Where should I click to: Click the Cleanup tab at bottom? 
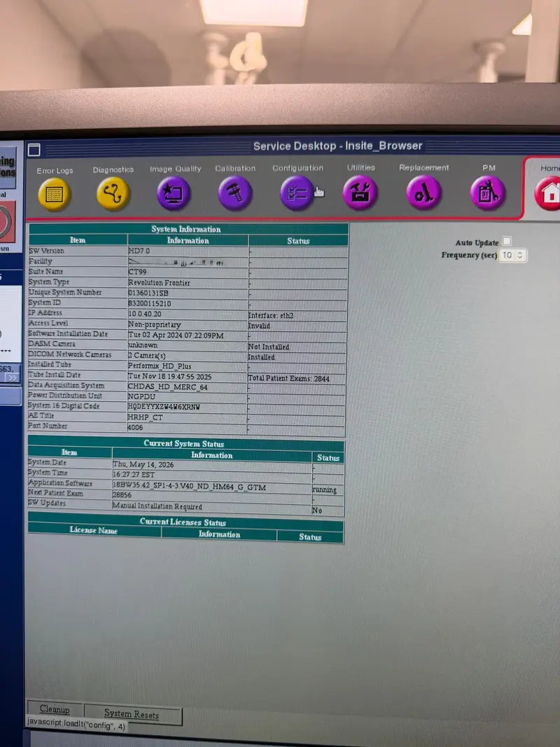[x=55, y=709]
